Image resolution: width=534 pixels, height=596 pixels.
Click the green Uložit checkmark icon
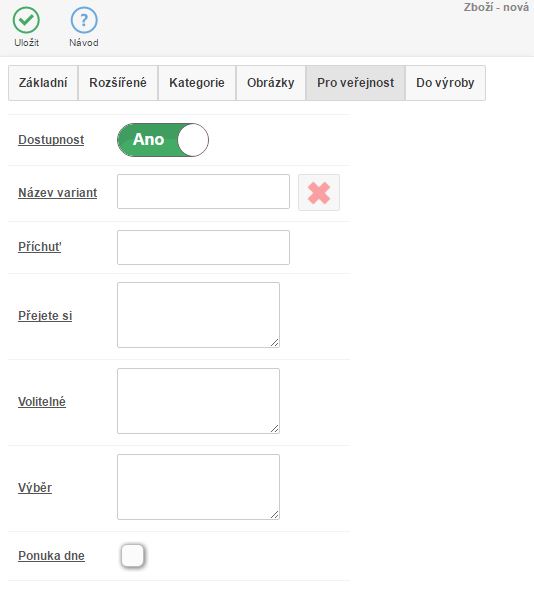pyautogui.click(x=26, y=20)
